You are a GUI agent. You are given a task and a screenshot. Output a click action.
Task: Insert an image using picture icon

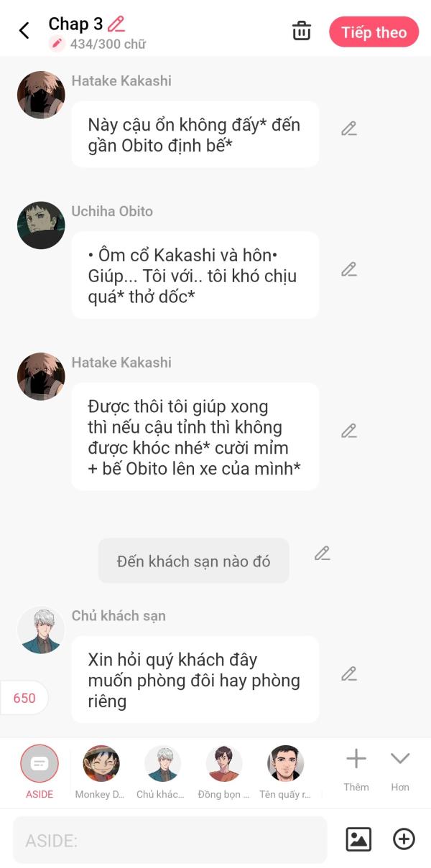pos(358,839)
